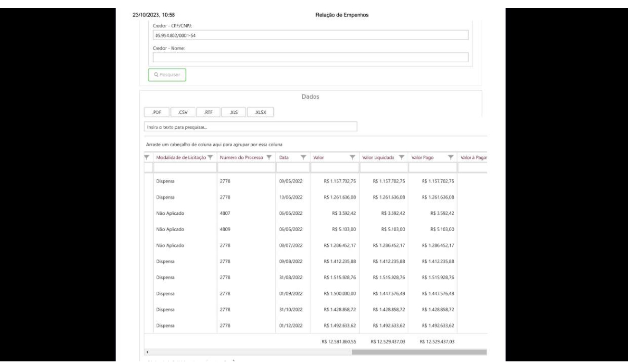Open filter icon for Modalidade de Licitação column

pyautogui.click(x=210, y=157)
